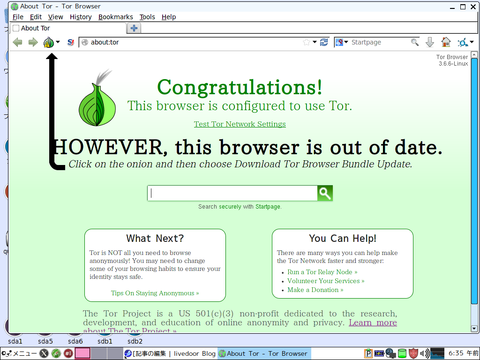
Task: Click the toolbar search magnifier icon
Action: coord(415,42)
